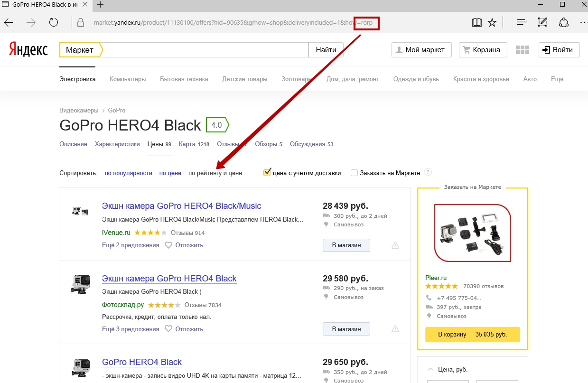Close the GoPro HERO4 Black tab
The image size is (588, 383).
pos(85,5)
